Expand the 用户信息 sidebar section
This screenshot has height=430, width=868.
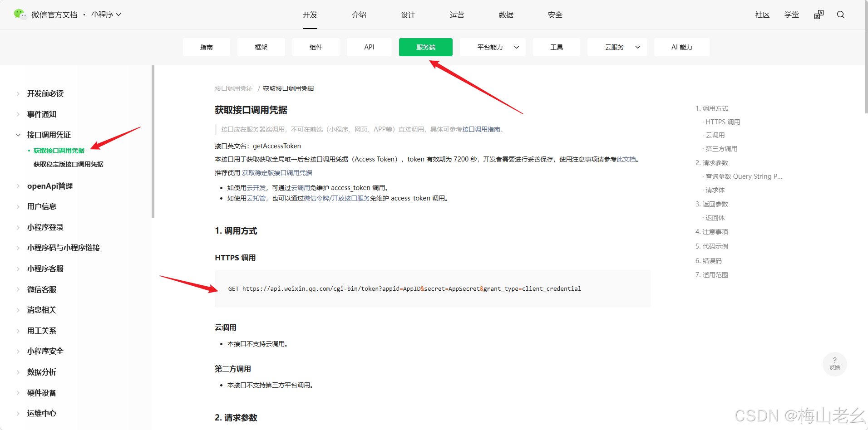pyautogui.click(x=42, y=206)
